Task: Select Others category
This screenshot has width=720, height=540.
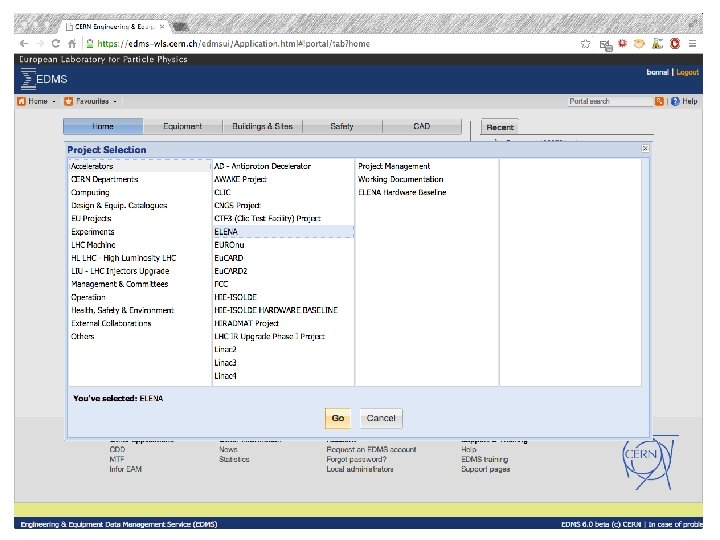Action: [x=140, y=337]
